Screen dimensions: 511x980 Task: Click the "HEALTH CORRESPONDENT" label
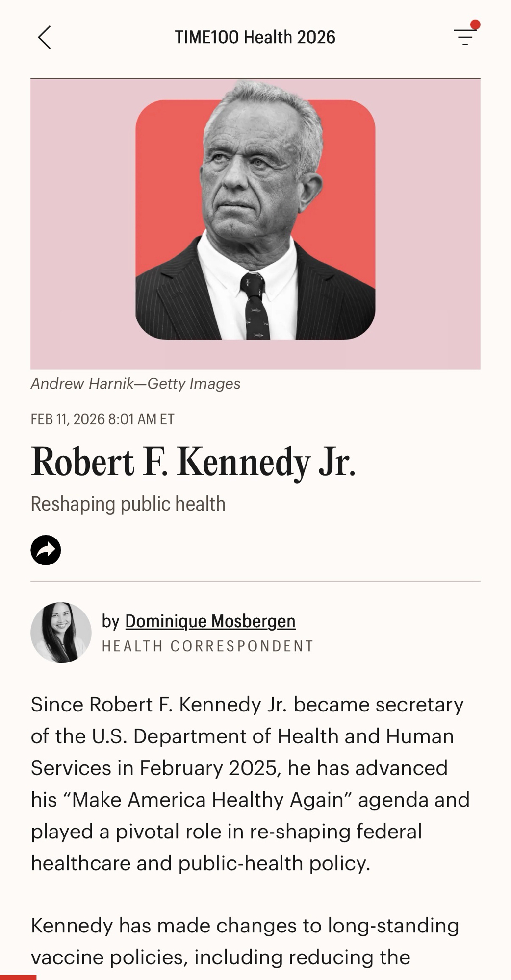[207, 646]
